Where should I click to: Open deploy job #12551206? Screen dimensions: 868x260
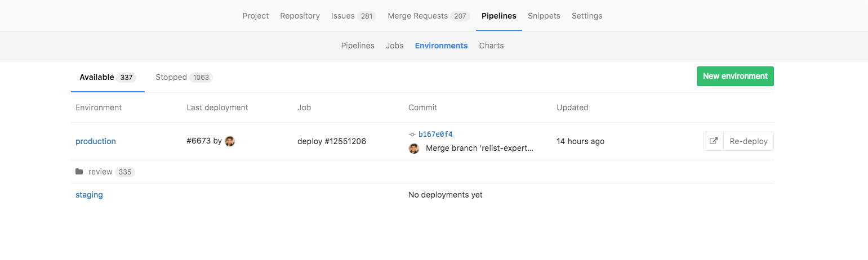pos(332,141)
